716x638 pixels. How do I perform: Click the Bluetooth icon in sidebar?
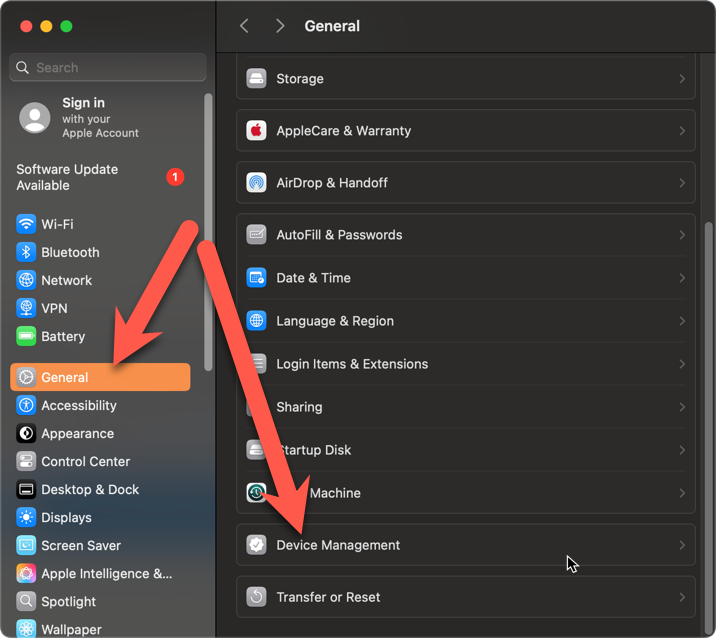click(x=26, y=252)
